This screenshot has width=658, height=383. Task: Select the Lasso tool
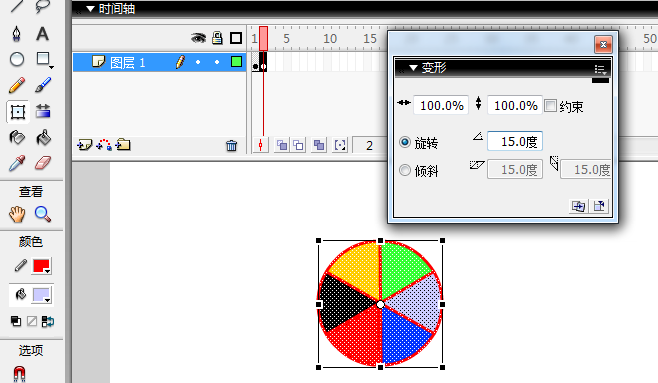pos(42,6)
